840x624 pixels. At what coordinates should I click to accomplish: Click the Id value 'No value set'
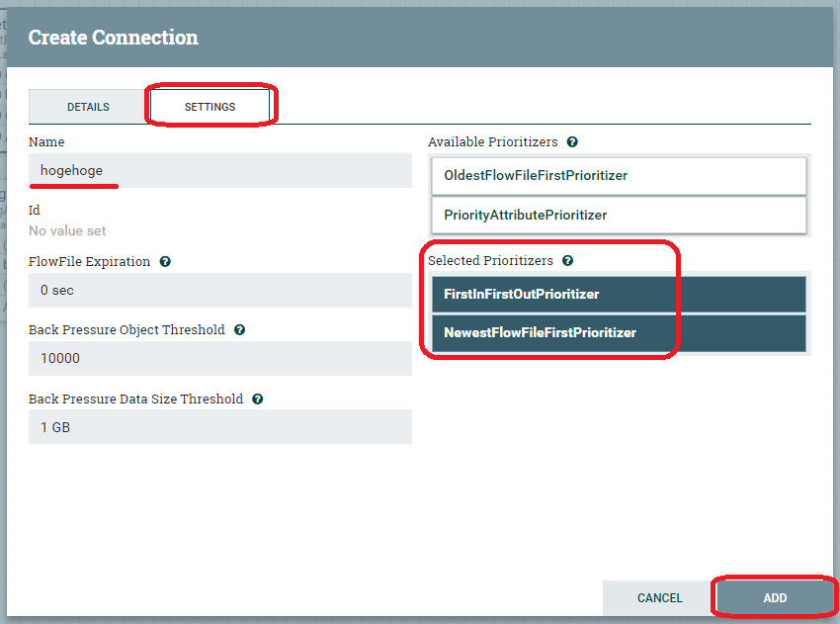coord(67,230)
